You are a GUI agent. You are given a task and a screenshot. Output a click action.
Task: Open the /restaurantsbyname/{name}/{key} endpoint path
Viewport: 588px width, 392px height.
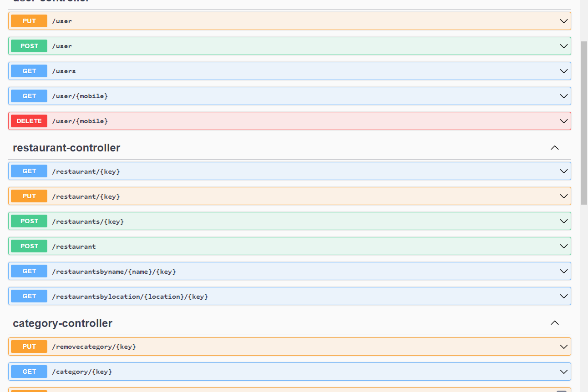tap(114, 271)
